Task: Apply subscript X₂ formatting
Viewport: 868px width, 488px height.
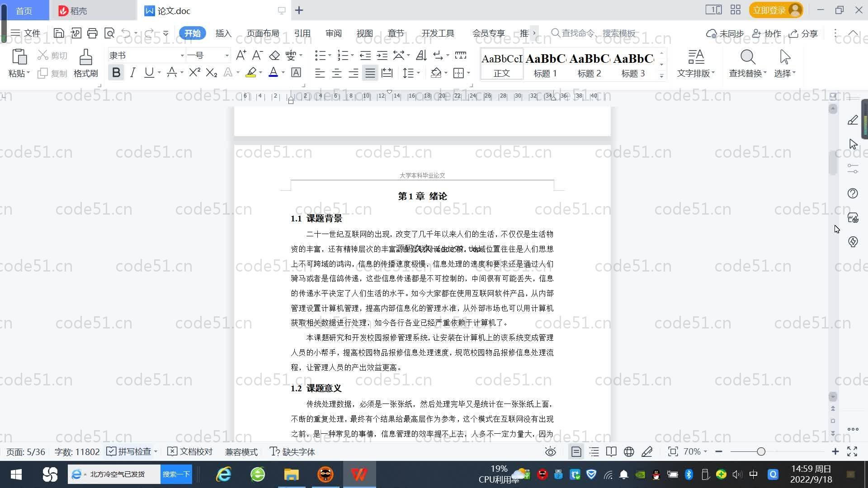Action: point(212,72)
